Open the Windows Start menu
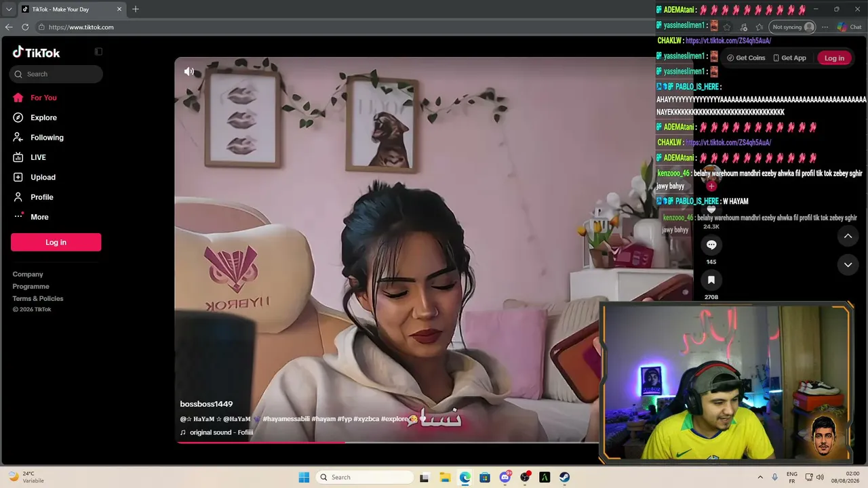This screenshot has height=488, width=868. tap(304, 477)
